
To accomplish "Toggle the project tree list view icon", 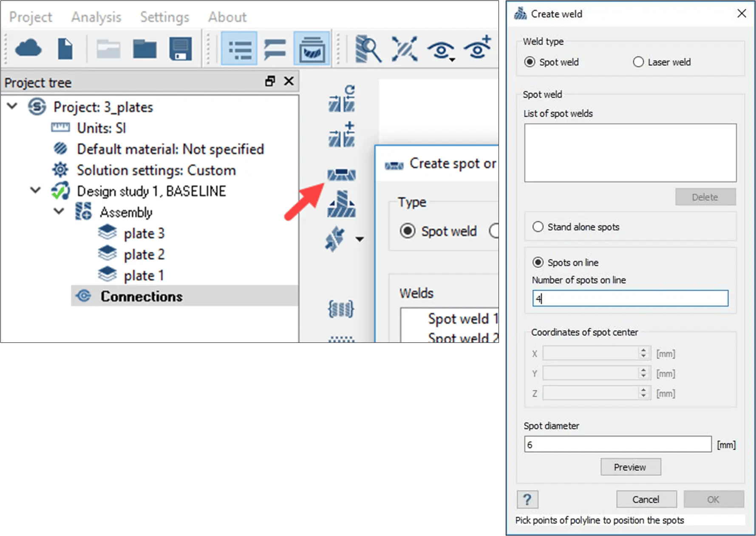I will pos(239,48).
